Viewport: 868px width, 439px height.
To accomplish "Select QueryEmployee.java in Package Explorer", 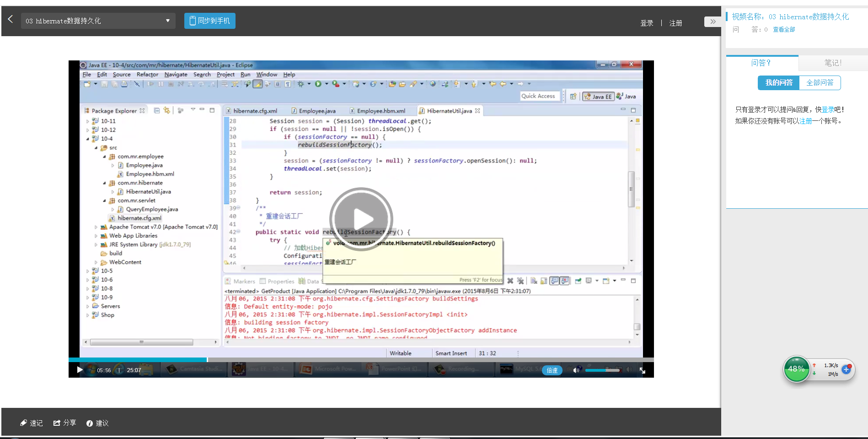I will 147,209.
